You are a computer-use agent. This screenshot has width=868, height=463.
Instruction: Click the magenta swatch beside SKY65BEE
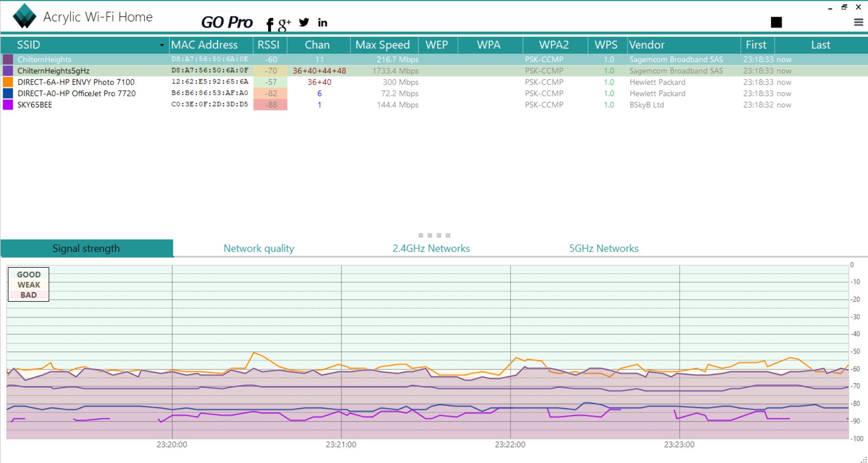point(8,105)
